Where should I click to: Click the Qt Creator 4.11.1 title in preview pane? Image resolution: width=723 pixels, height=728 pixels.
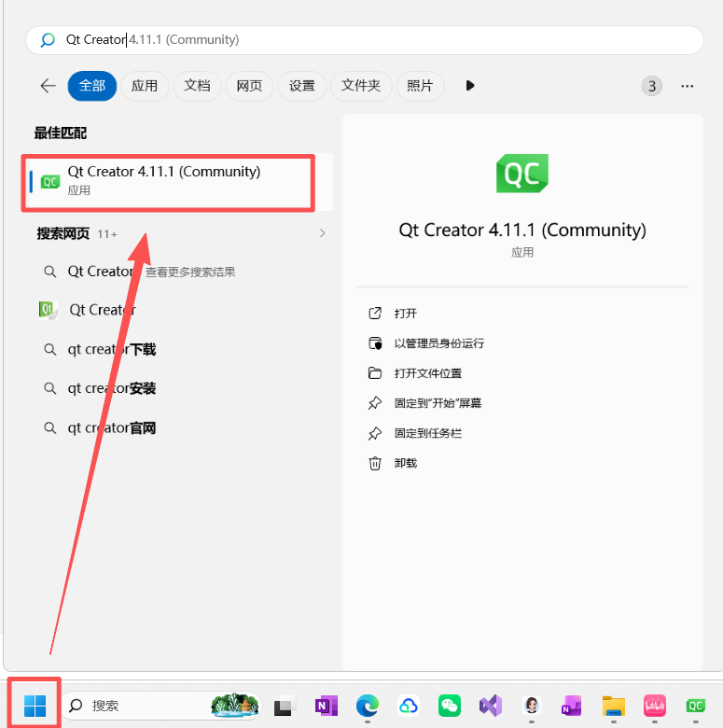pyautogui.click(x=522, y=231)
